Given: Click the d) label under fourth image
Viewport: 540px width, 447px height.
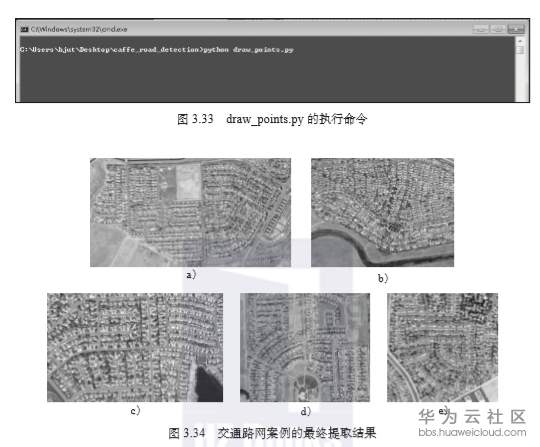Looking at the screenshot, I should point(306,411).
